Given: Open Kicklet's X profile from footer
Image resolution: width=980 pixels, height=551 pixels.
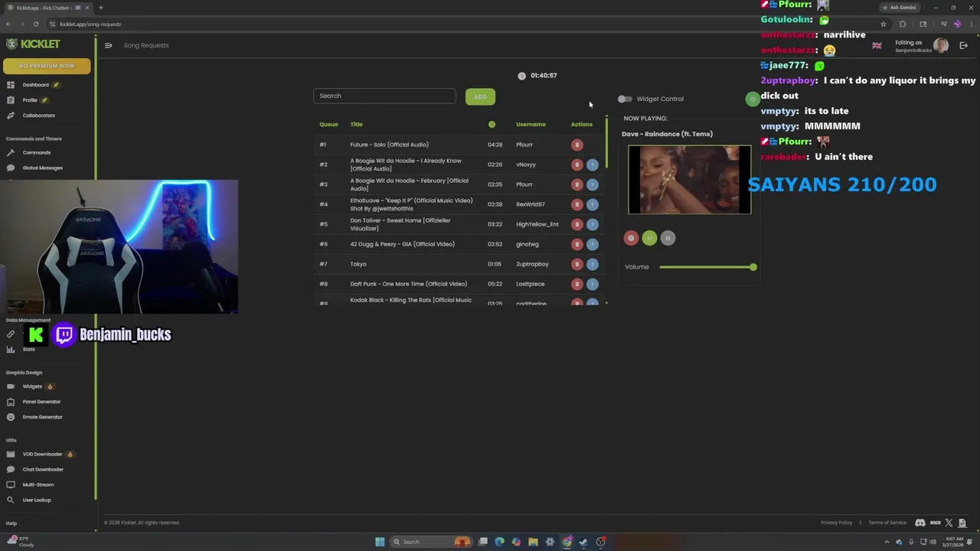Looking at the screenshot, I should (949, 523).
